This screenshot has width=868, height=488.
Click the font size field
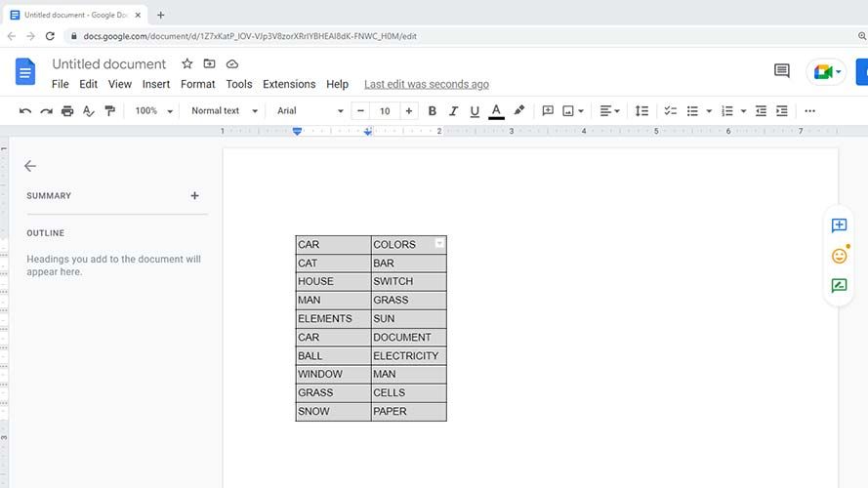(385, 111)
